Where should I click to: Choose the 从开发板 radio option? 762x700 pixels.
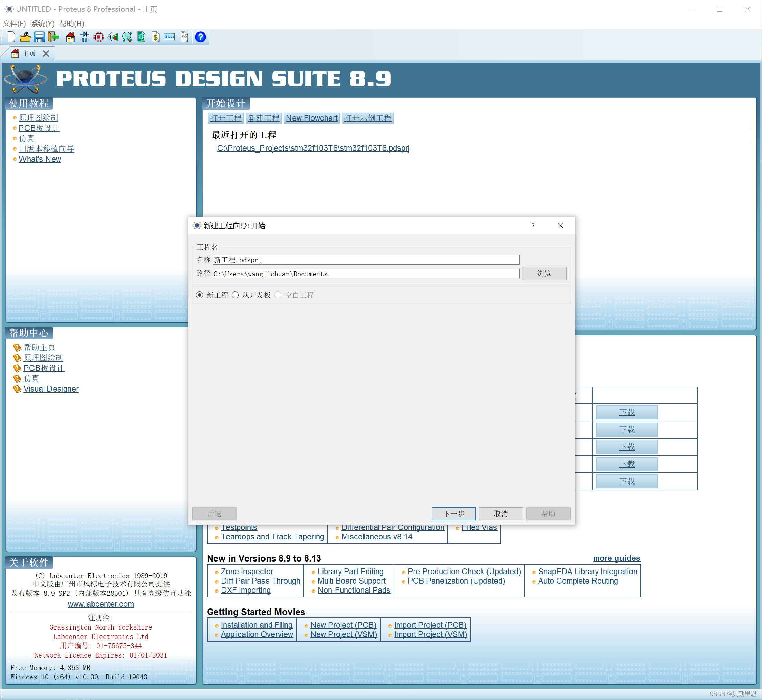(235, 295)
